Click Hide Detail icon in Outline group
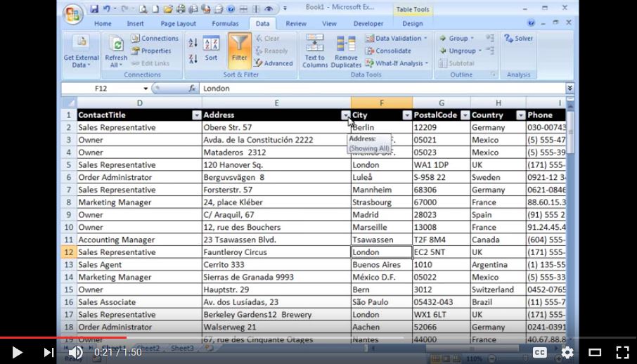Screen dimensions: 637x364 (490, 51)
